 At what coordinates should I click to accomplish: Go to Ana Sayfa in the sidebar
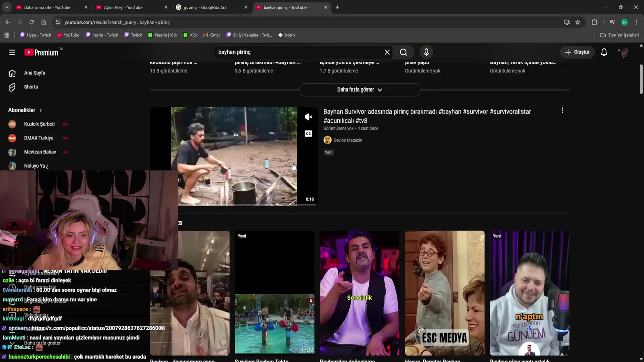pos(35,73)
